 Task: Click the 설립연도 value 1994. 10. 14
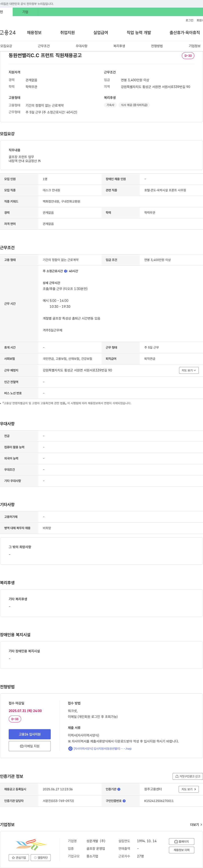point(147,841)
